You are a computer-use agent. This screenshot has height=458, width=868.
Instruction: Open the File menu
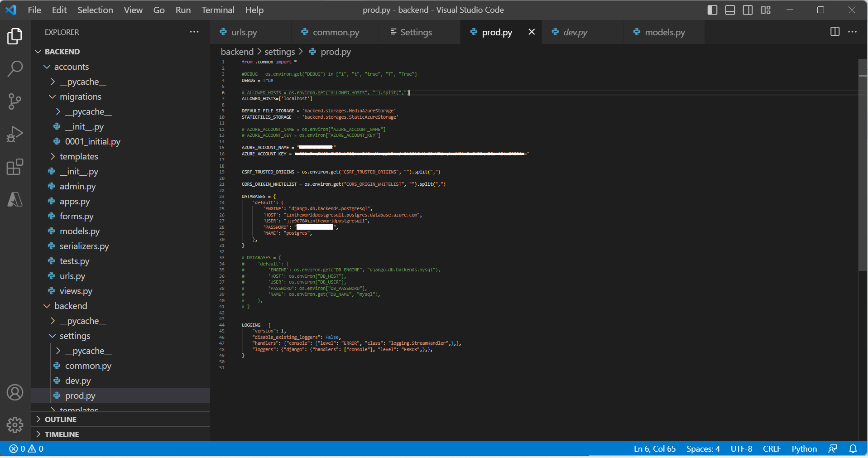34,10
